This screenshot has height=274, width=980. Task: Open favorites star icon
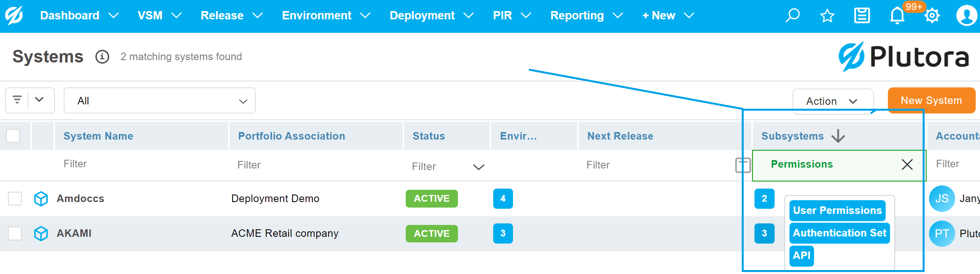coord(827,16)
